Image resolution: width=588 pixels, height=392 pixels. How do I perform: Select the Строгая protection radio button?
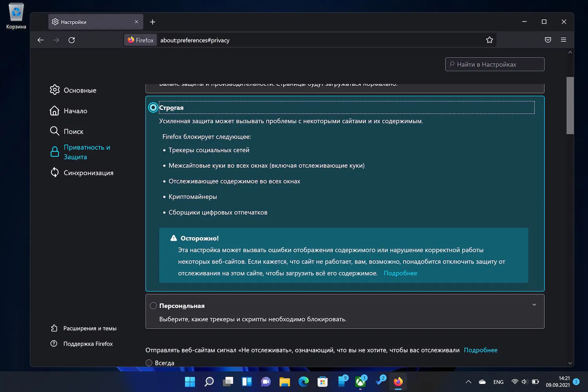pos(153,107)
